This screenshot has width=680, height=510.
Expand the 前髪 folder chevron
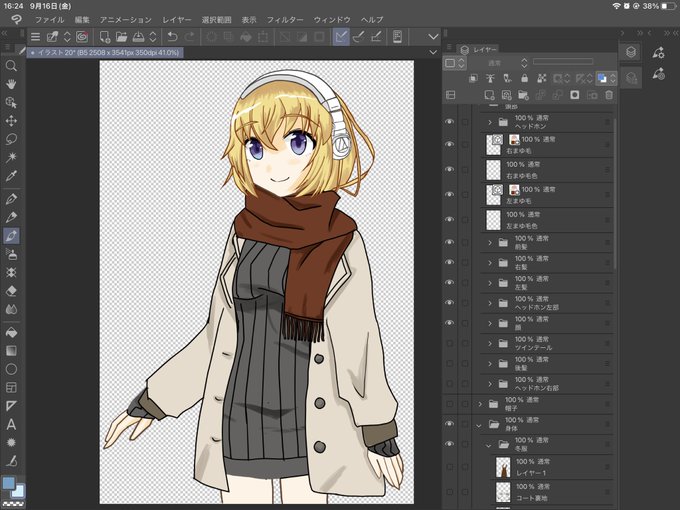490,243
